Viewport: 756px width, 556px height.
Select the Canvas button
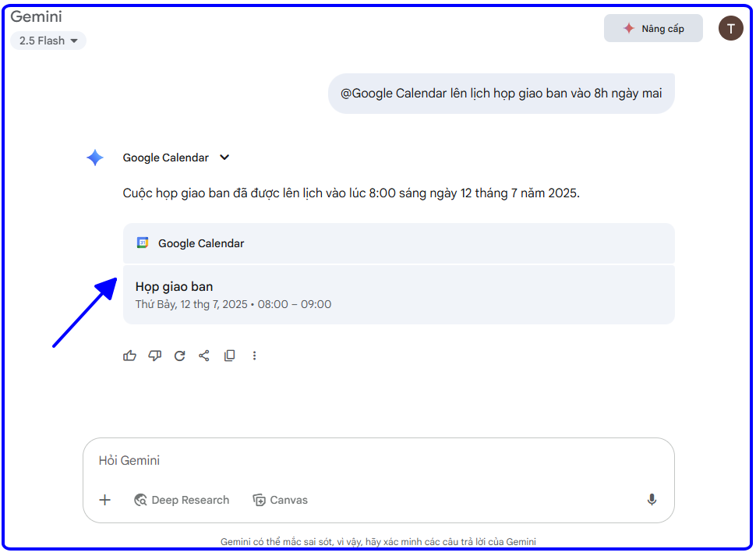280,500
